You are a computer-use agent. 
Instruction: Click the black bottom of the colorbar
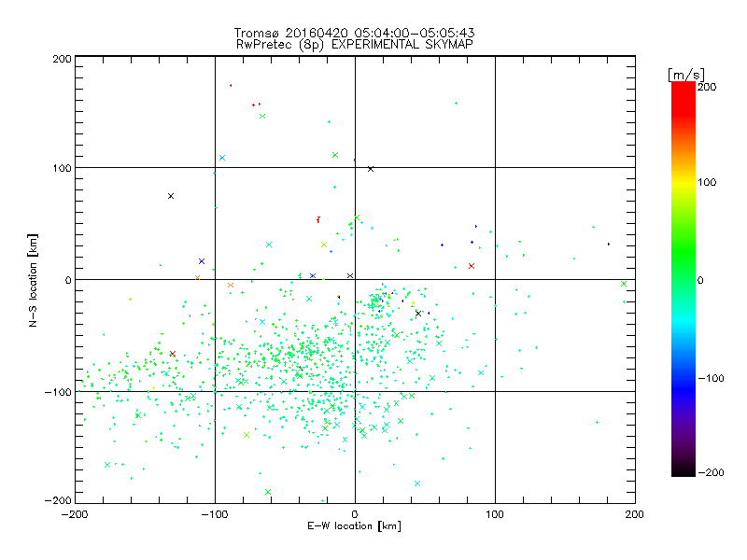684,470
